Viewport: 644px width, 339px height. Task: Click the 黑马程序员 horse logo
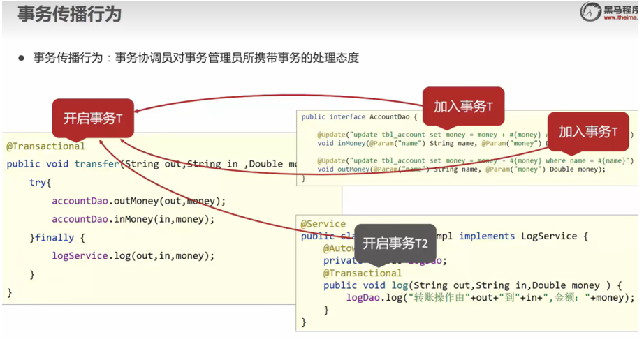pyautogui.click(x=591, y=11)
